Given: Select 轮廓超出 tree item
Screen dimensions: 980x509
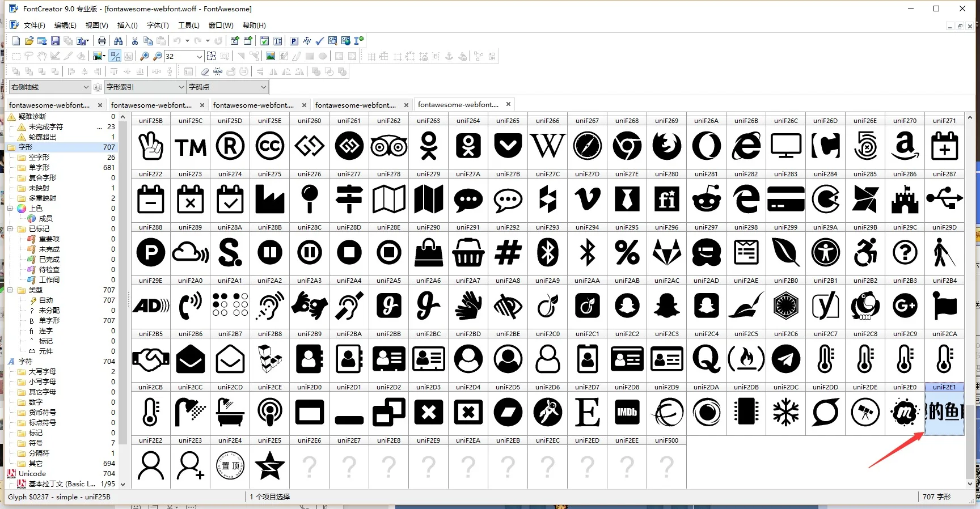Looking at the screenshot, I should [42, 137].
